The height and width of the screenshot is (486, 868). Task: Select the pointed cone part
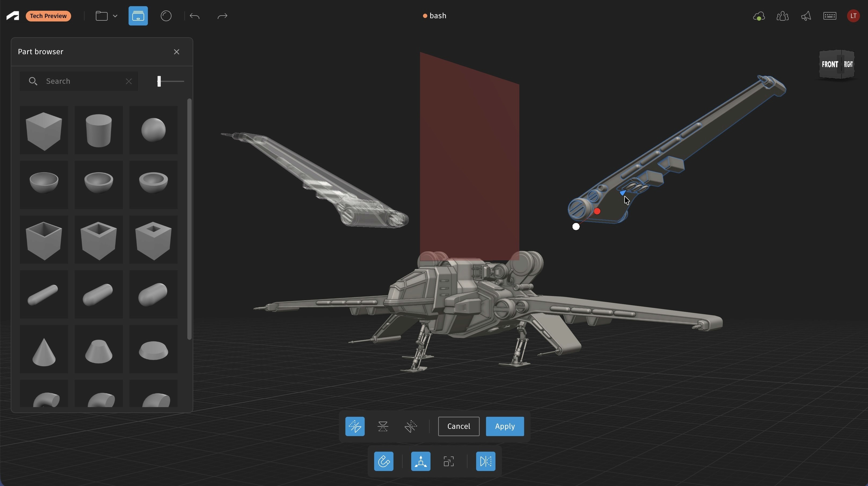pos(44,349)
